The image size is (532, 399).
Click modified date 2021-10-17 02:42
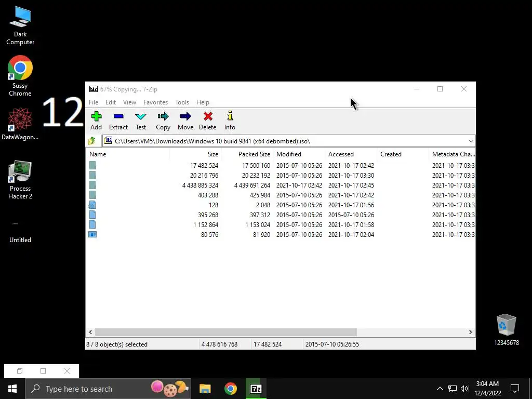point(299,185)
